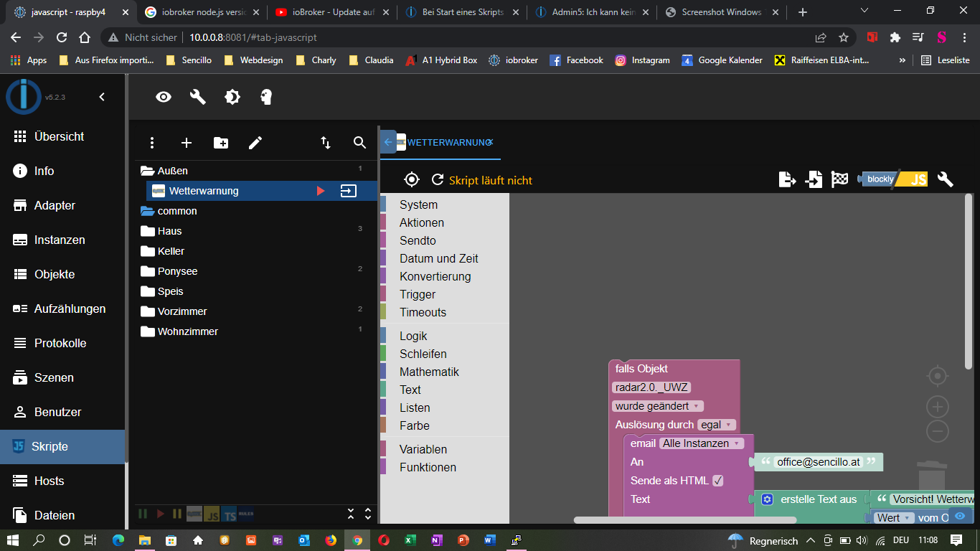
Task: Expand the Haus folder
Action: pyautogui.click(x=148, y=231)
